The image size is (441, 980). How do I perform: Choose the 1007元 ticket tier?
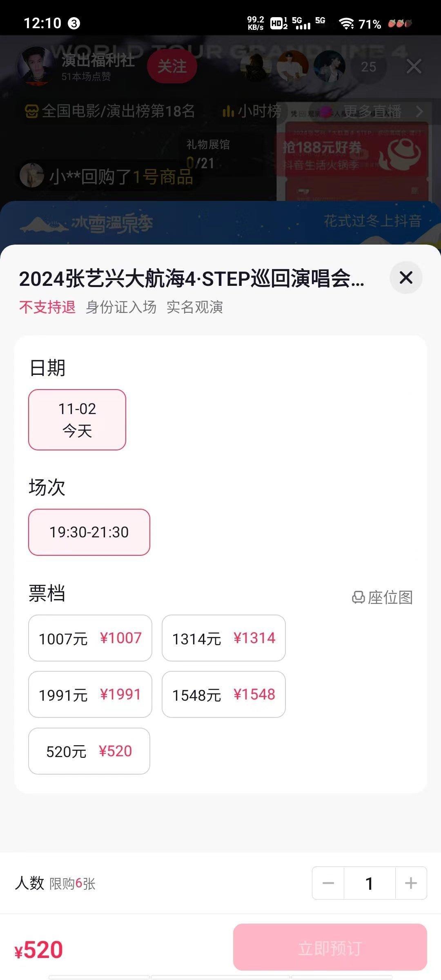(x=90, y=638)
